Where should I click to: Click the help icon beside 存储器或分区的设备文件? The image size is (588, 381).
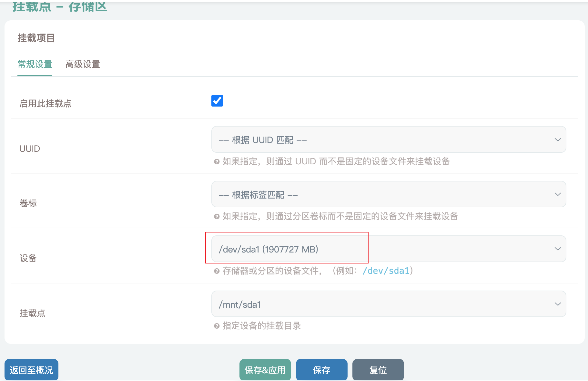(217, 271)
